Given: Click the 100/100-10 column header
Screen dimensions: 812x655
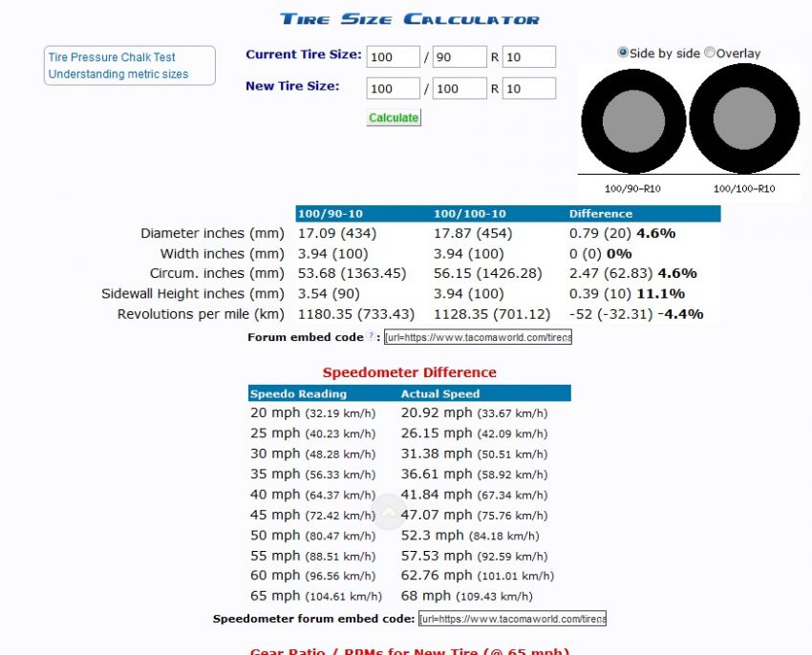Looking at the screenshot, I should click(470, 214).
